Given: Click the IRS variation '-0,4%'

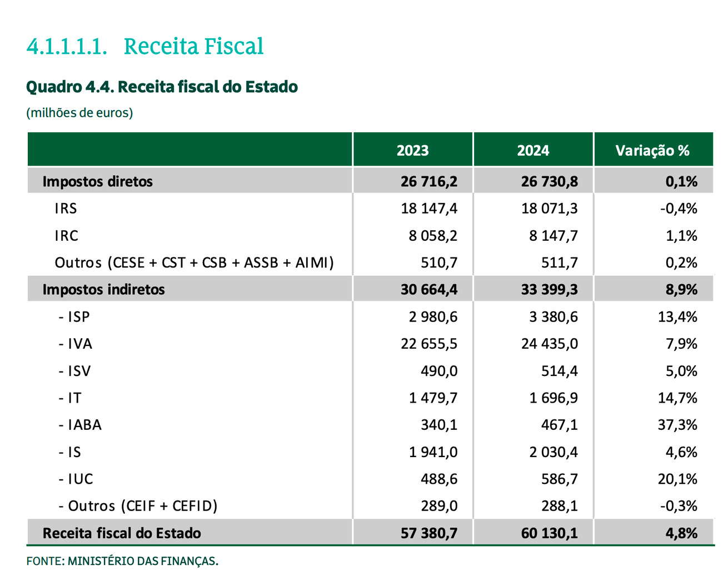Looking at the screenshot, I should point(679,209).
